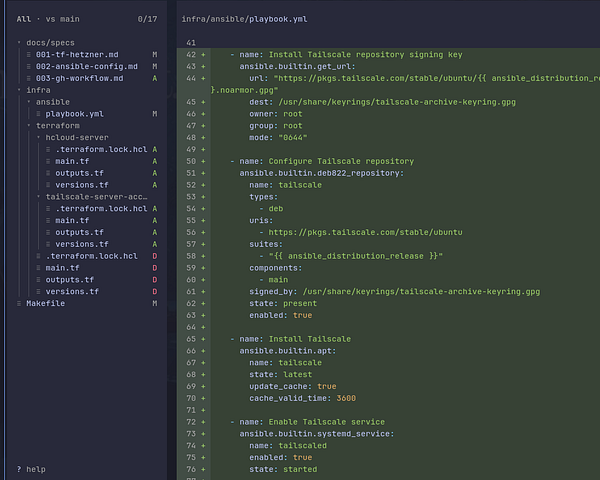Image resolution: width=600 pixels, height=480 pixels.
Task: Click the 'cache_valid_time: 3600' line
Action: [x=302, y=398]
